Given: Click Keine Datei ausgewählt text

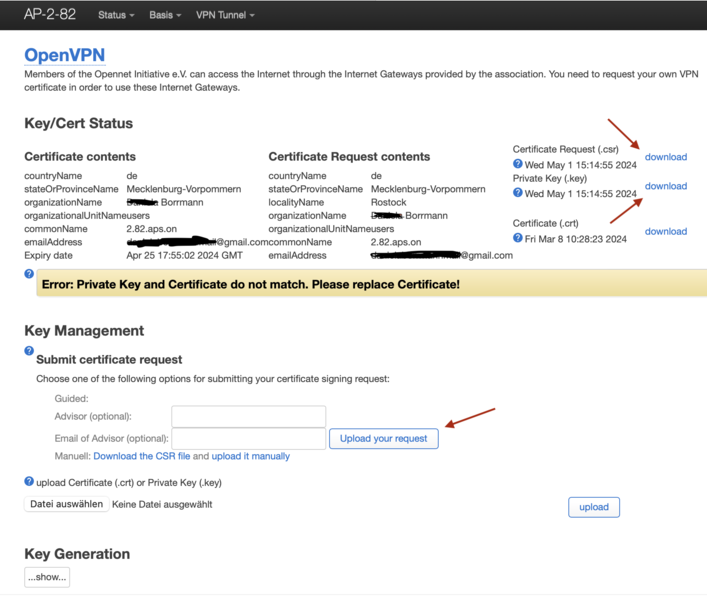Looking at the screenshot, I should pyautogui.click(x=162, y=504).
